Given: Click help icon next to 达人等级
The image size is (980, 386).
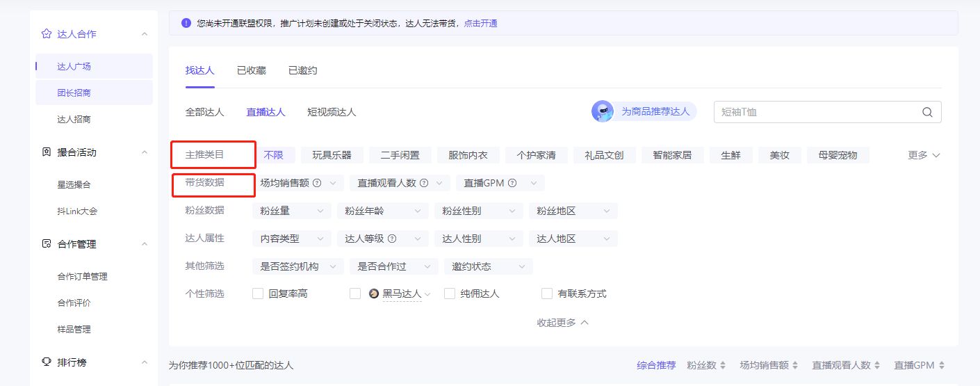Looking at the screenshot, I should coord(392,239).
